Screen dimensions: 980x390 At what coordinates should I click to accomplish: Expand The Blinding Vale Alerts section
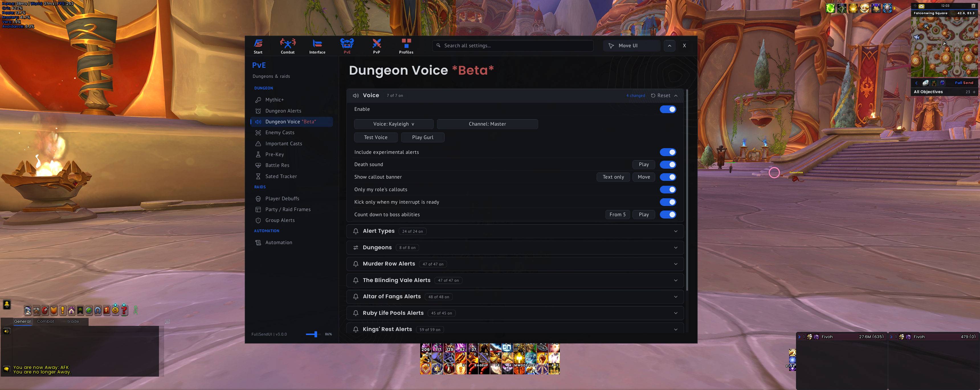[x=515, y=280]
